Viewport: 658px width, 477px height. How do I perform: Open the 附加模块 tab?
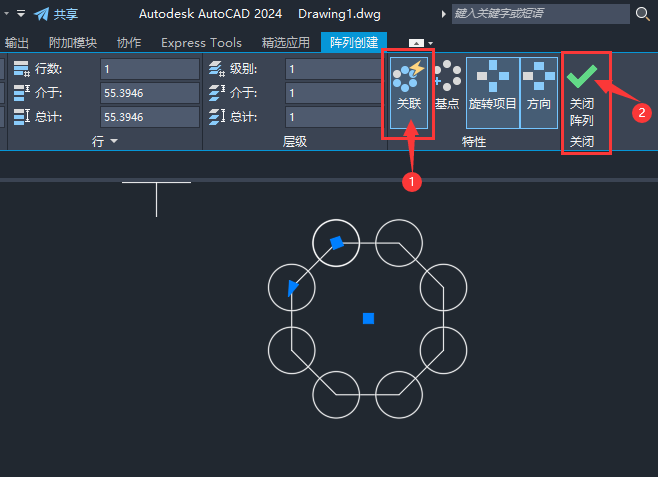point(73,43)
